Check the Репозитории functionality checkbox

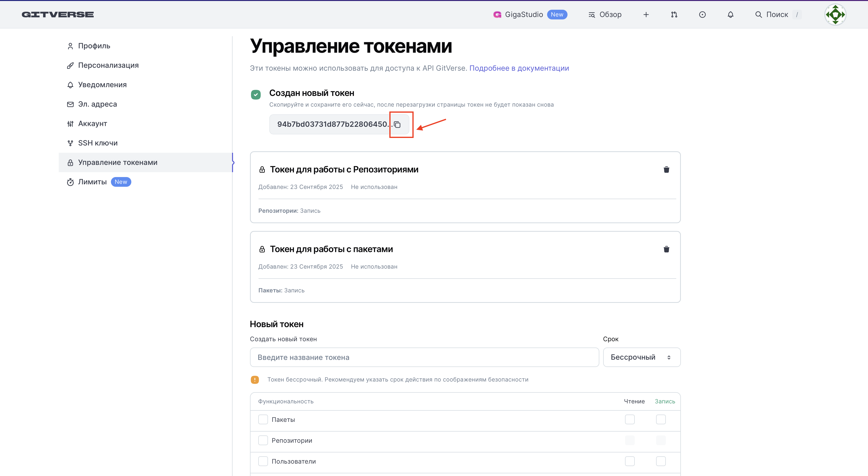tap(263, 440)
